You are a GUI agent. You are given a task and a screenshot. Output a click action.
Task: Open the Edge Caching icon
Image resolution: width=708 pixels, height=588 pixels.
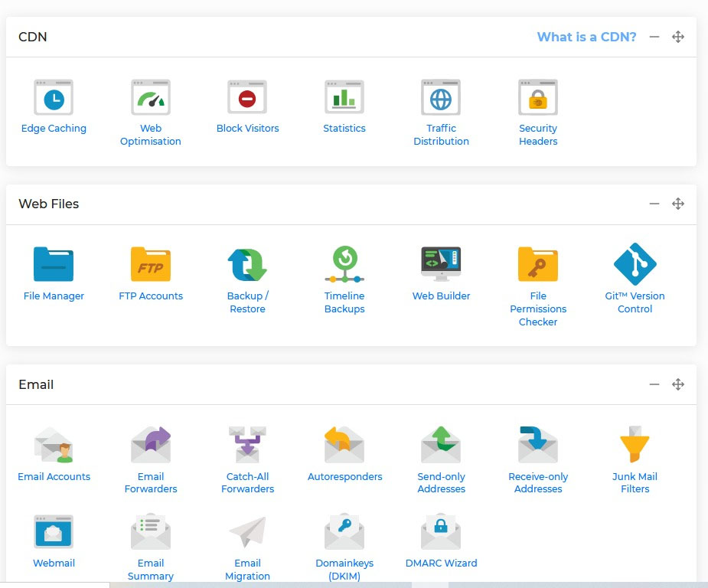(54, 98)
